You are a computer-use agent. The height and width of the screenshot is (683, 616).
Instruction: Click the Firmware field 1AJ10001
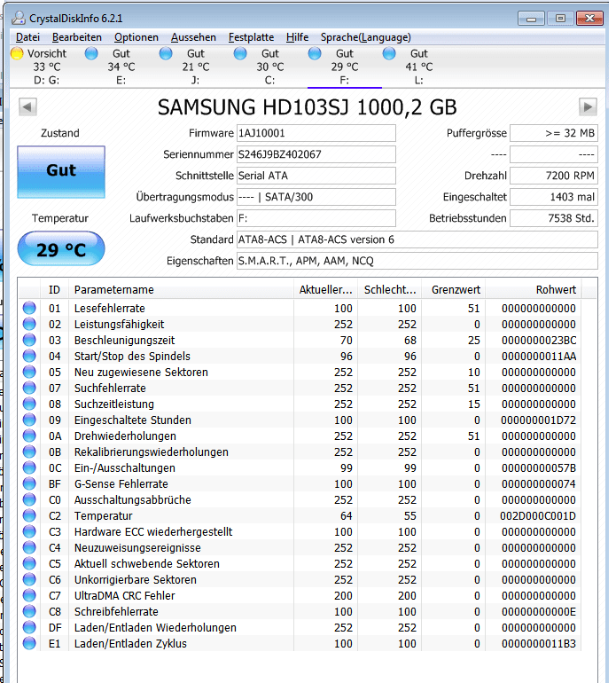(x=316, y=133)
